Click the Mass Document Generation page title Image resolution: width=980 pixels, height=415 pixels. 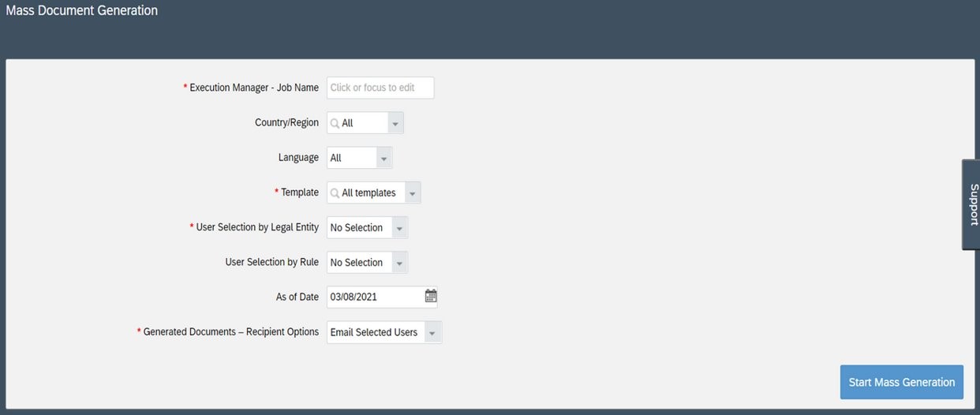(82, 11)
